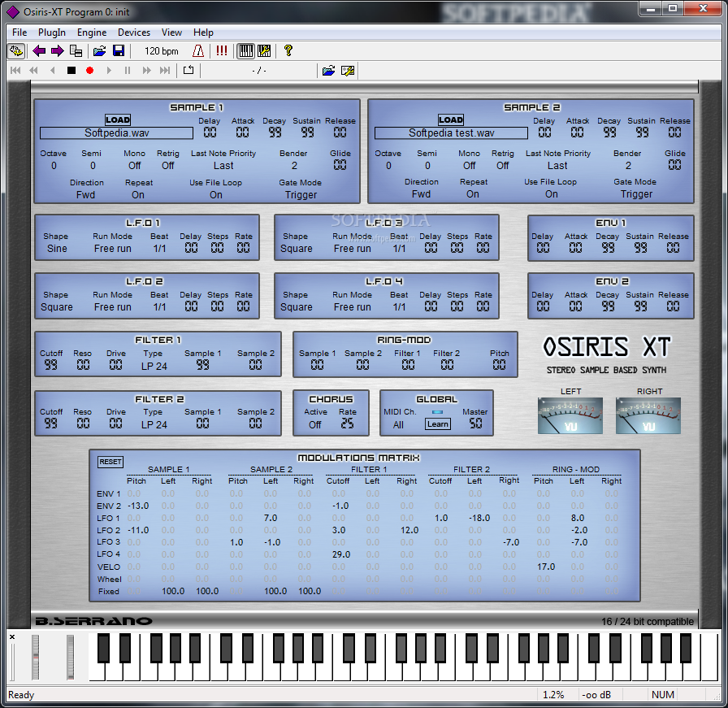Open transport player configuration icon

348,71
